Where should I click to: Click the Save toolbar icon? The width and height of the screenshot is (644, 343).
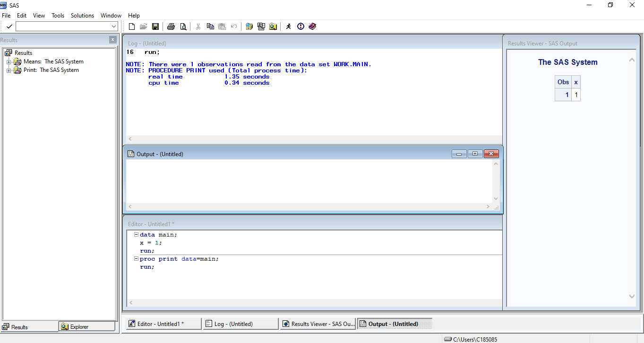pos(155,26)
